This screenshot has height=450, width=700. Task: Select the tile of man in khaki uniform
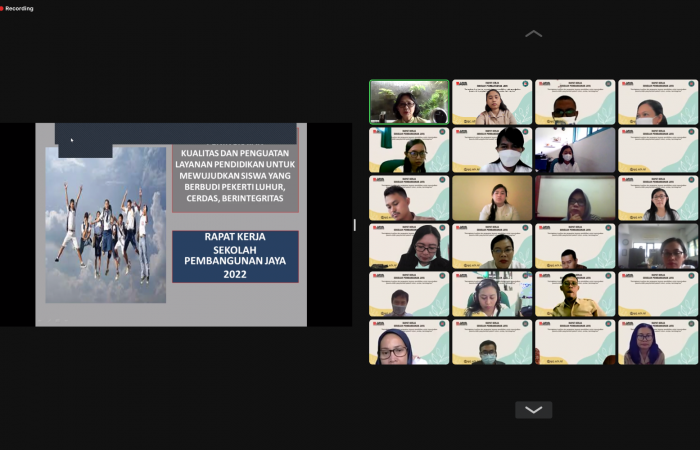tap(575, 294)
